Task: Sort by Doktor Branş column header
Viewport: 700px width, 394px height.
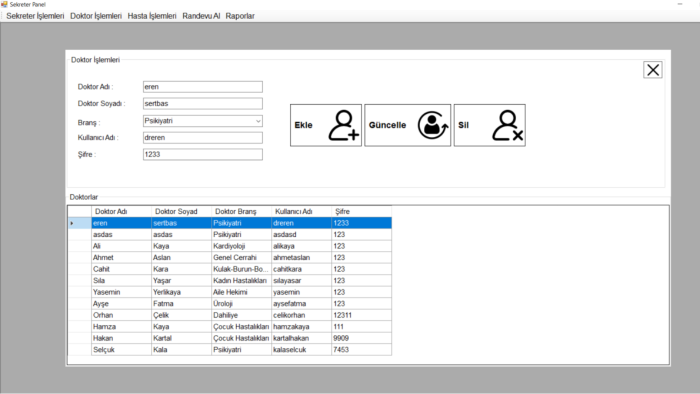Action: point(241,212)
